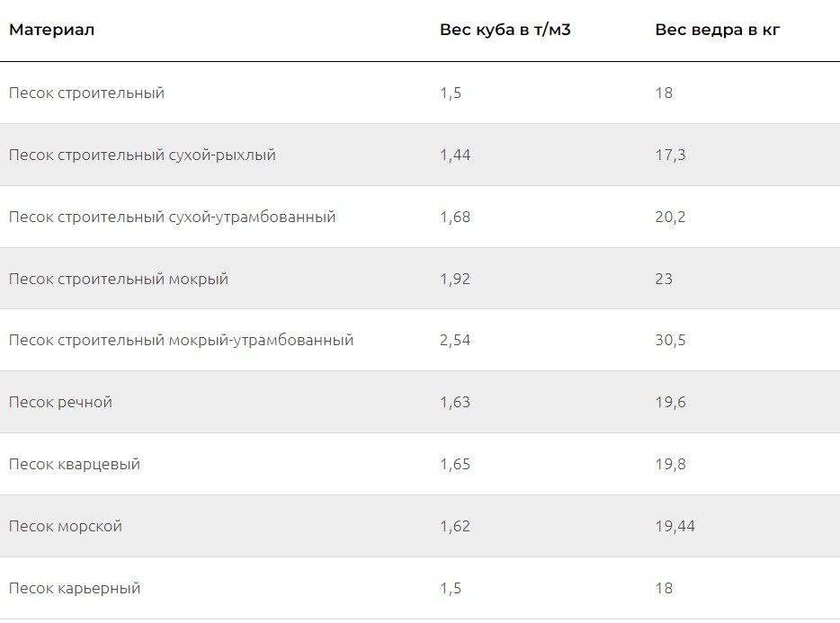Click the Материал column header

52,30
